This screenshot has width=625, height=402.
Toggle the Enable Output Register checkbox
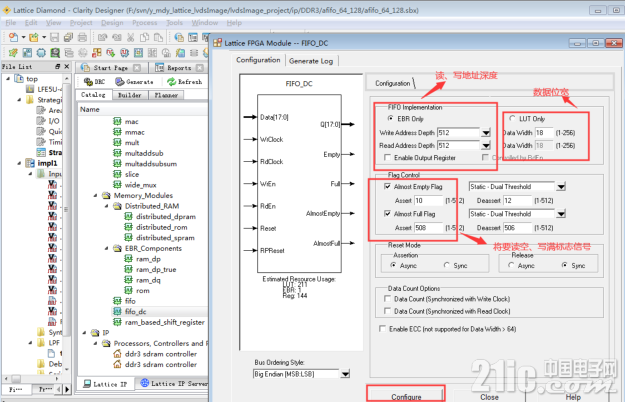click(x=387, y=157)
